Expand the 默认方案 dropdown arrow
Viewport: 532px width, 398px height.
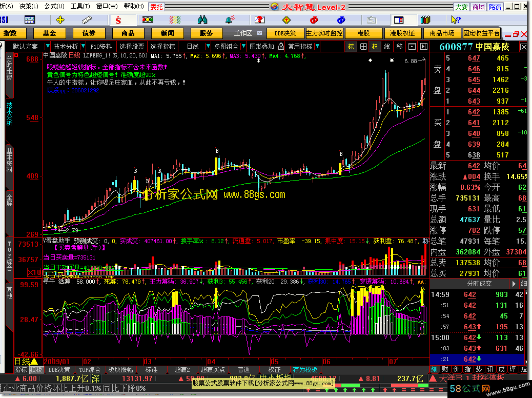coord(47,46)
